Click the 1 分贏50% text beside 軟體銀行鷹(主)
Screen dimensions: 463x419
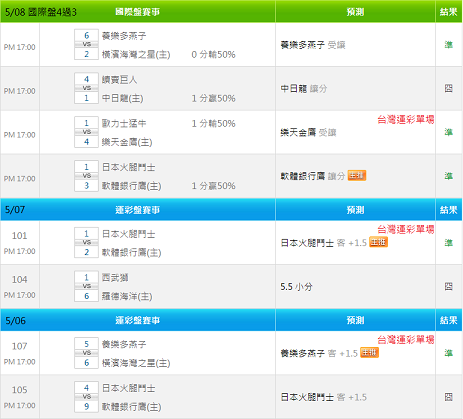point(213,186)
